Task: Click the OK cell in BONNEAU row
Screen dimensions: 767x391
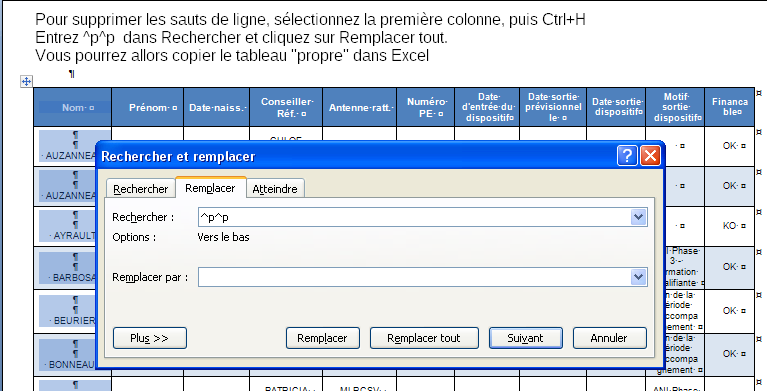Action: click(x=730, y=354)
